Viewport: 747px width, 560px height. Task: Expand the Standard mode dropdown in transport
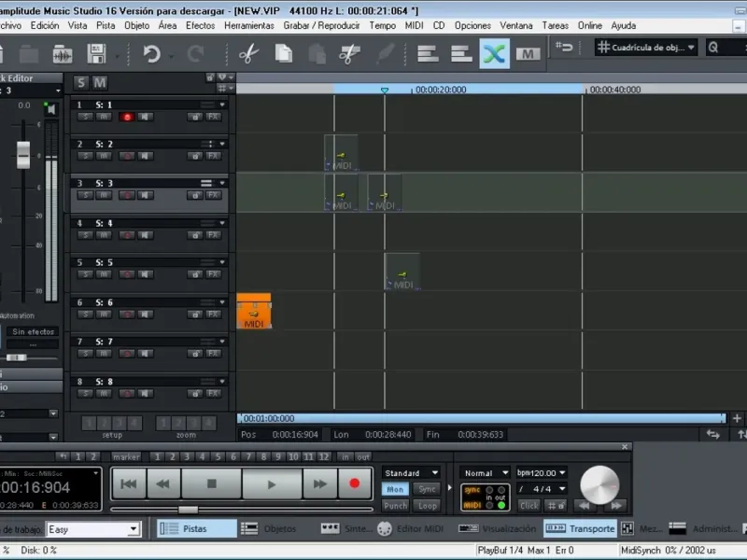click(412, 473)
